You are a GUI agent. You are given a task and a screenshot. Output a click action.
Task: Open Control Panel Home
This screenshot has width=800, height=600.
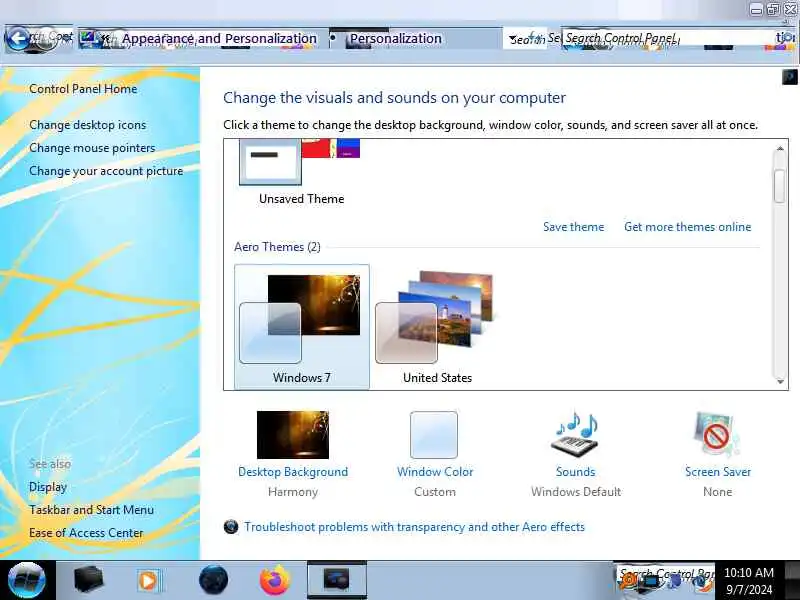tap(83, 89)
